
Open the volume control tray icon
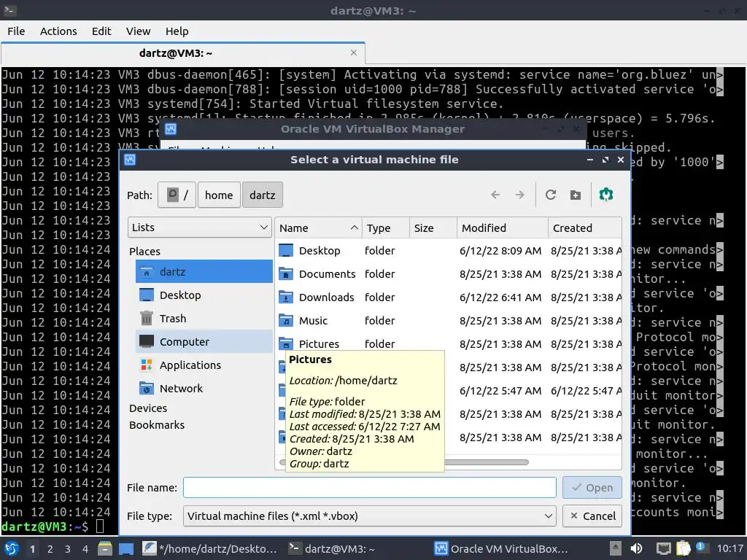[x=636, y=548]
